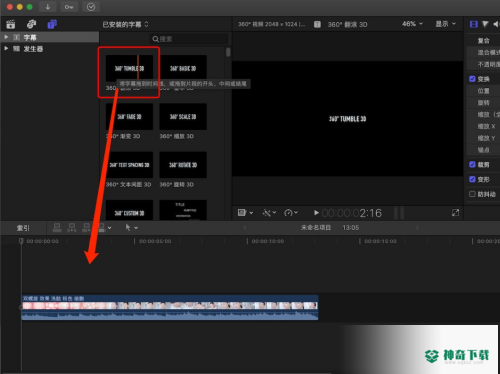500x374 pixels.
Task: Select the 360° Scale 3D title thumbnail
Action: point(183,117)
